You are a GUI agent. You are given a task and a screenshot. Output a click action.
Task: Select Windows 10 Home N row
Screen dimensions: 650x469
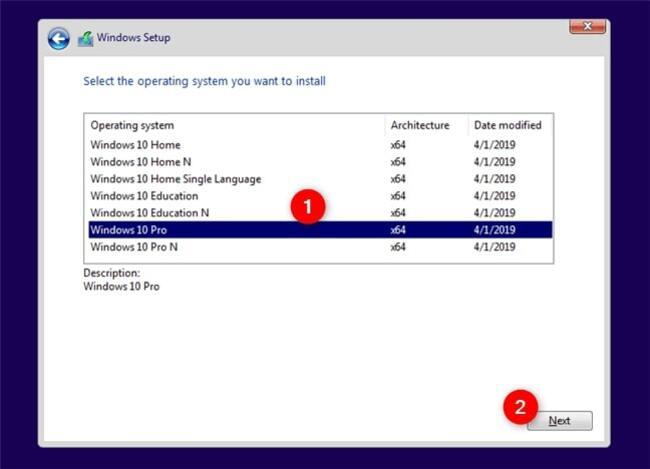(x=320, y=162)
